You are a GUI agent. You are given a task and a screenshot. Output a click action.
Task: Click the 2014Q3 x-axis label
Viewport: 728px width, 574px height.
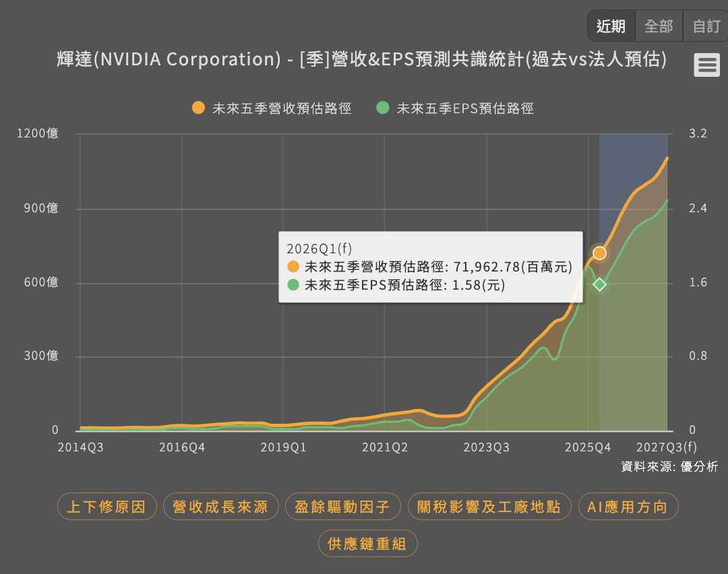[x=81, y=447]
